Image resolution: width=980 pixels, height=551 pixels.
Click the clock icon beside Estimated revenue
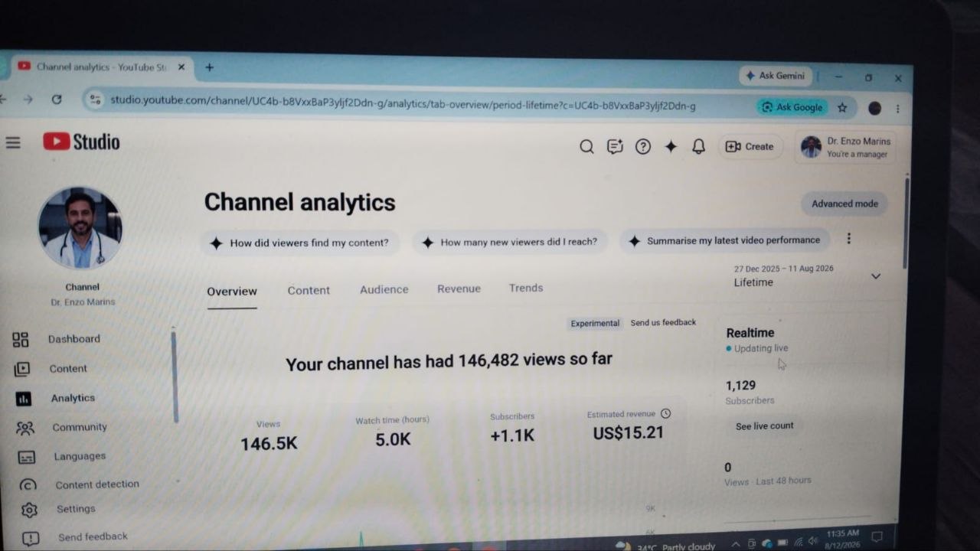[665, 413]
